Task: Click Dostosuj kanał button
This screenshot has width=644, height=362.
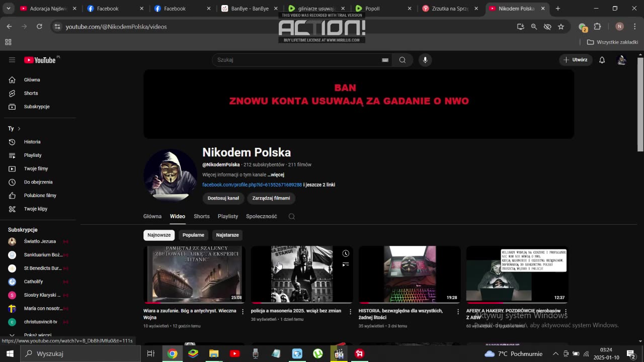Action: [x=223, y=198]
